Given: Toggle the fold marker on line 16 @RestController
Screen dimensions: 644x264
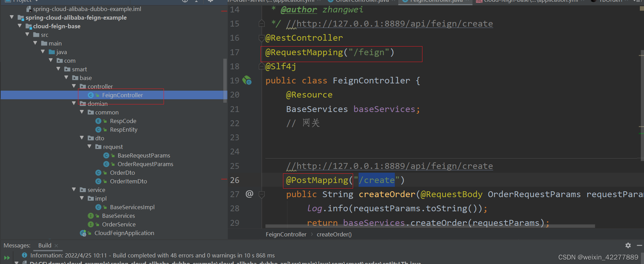Looking at the screenshot, I should pos(262,38).
